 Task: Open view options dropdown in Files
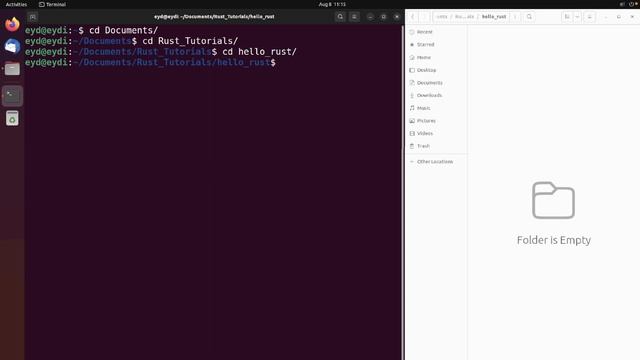pyautogui.click(x=577, y=17)
